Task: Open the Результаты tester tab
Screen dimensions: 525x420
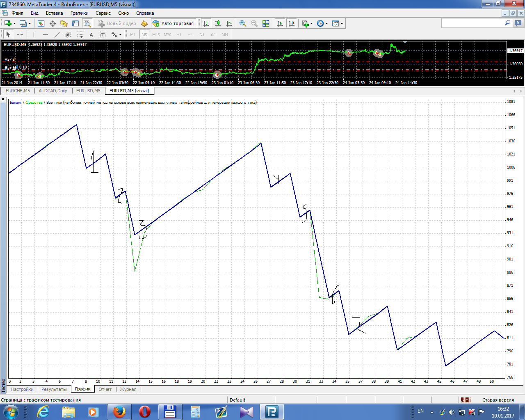Action: point(54,389)
